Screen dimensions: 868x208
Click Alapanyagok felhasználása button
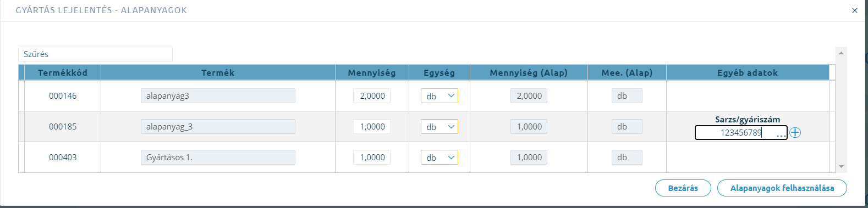(x=782, y=188)
